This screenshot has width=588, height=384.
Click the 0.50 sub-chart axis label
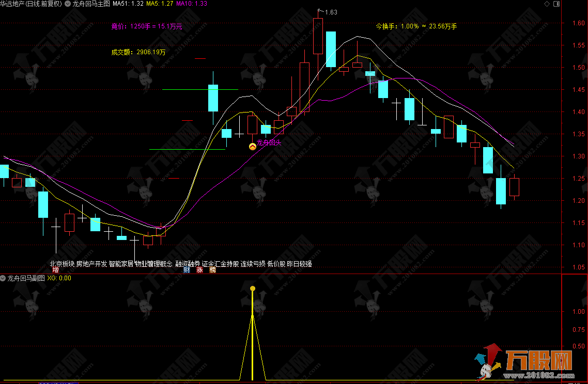578,346
